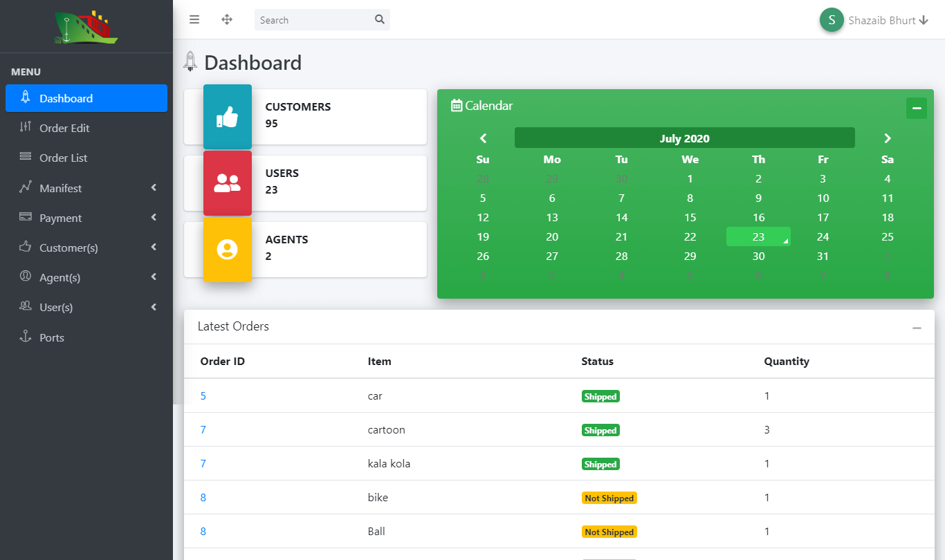Select July 1 in the calendar

[690, 178]
